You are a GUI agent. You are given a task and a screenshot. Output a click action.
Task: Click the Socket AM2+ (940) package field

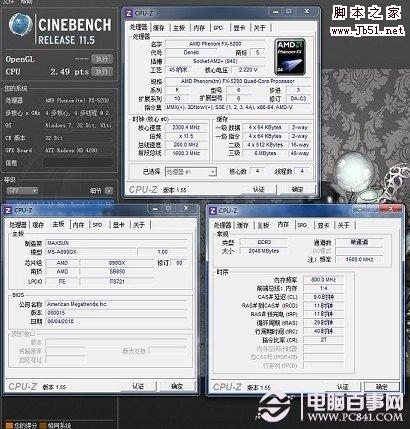215,61
